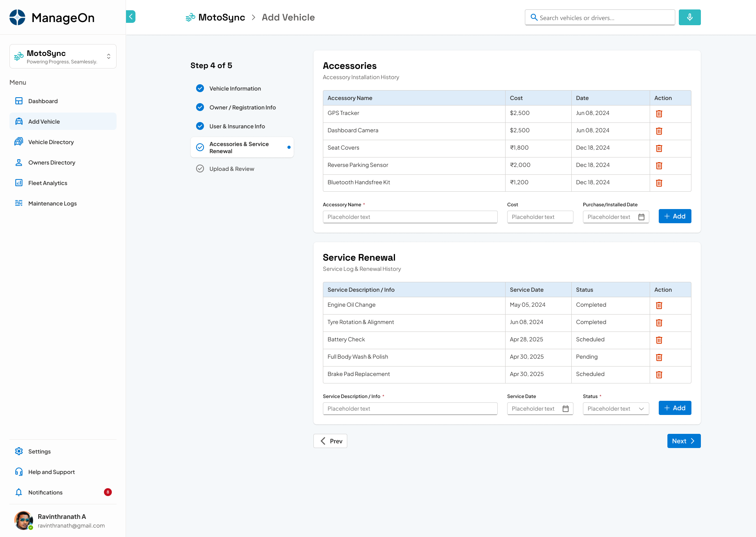Viewport: 756px width, 537px height.
Task: Click the voice search microphone icon
Action: [689, 17]
